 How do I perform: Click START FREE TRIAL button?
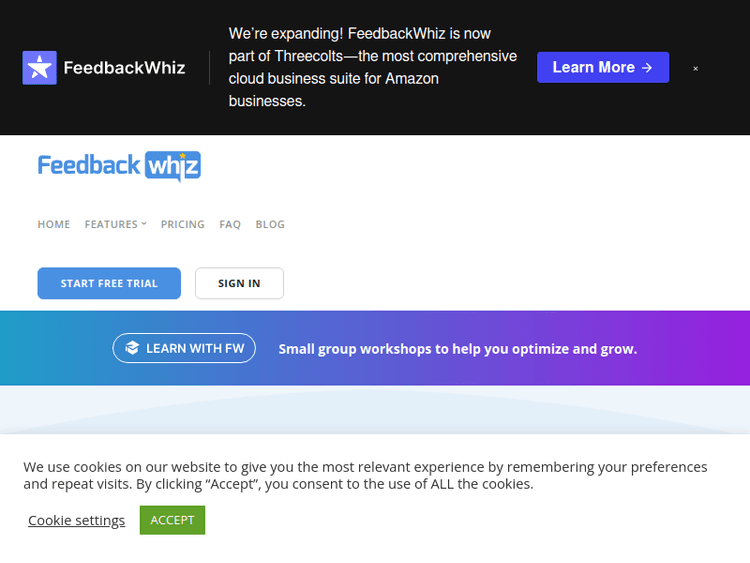109,283
